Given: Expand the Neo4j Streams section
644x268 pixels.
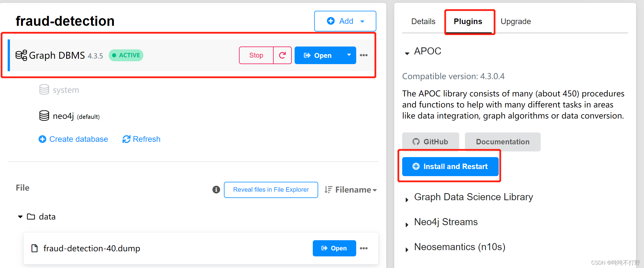Looking at the screenshot, I should point(407,224).
